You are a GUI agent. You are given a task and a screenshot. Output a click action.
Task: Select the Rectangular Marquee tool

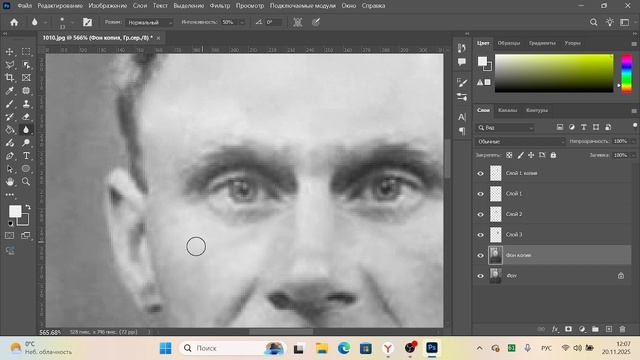[x=26, y=52]
